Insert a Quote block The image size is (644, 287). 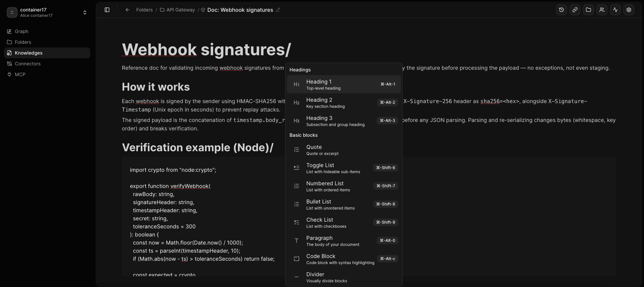pos(344,150)
